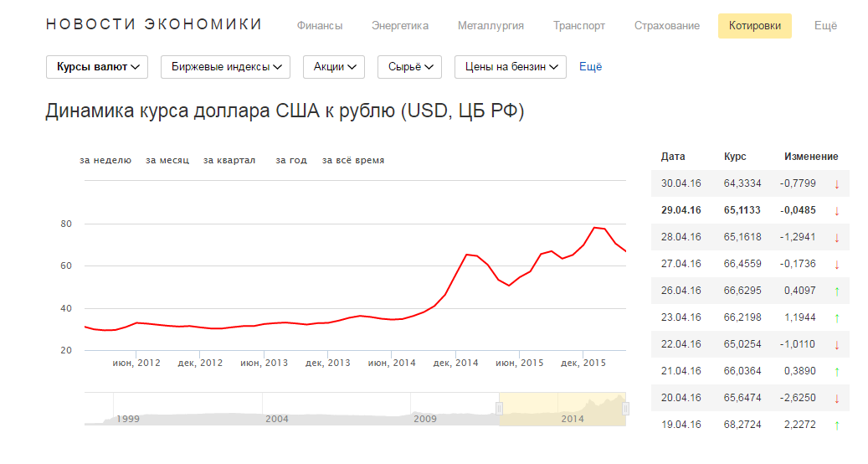
Task: Click up arrow icon for 21.04.16 row
Action: coord(836,371)
